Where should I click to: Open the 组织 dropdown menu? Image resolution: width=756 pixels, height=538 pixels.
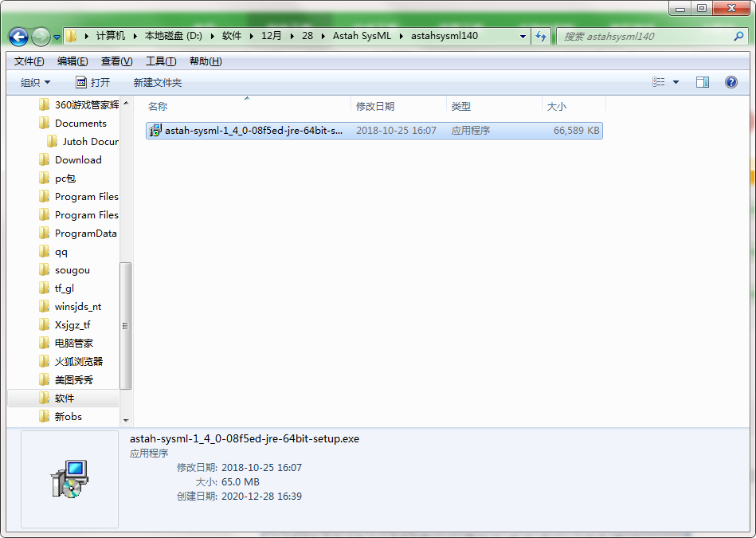pos(35,81)
